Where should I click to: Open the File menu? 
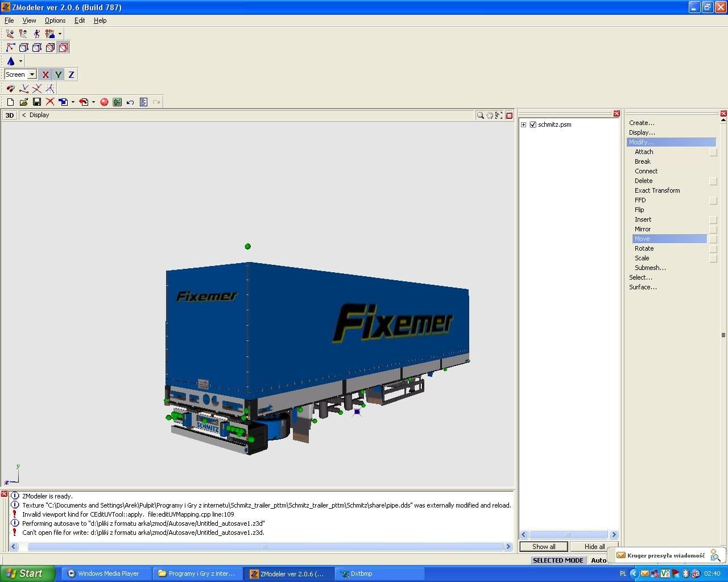coord(9,20)
